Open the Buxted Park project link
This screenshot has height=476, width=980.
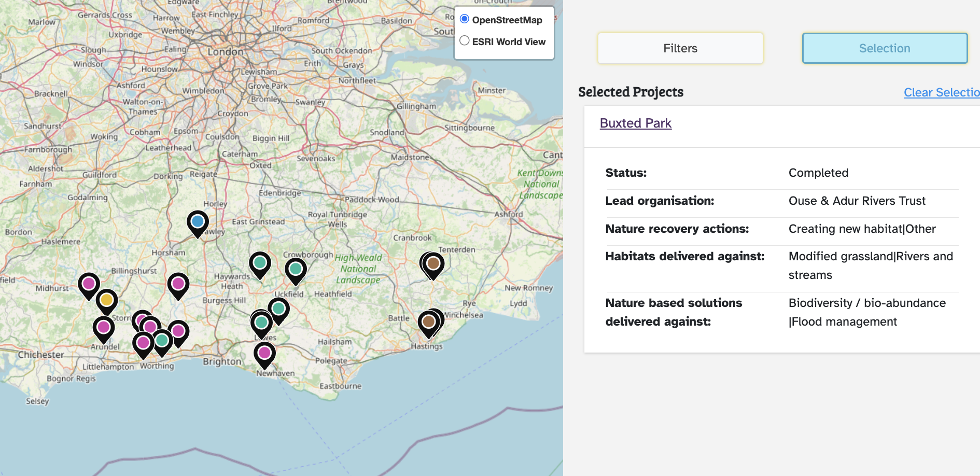pos(635,123)
